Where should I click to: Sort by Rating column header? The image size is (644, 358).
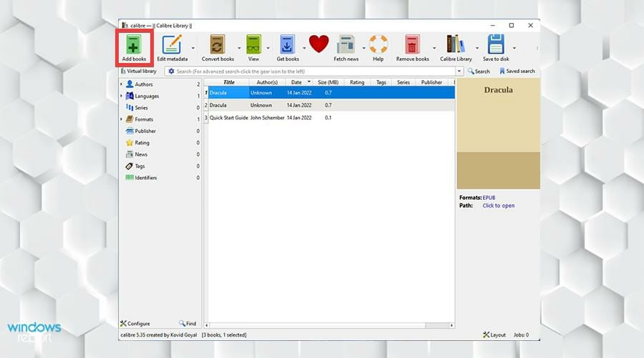pyautogui.click(x=357, y=82)
